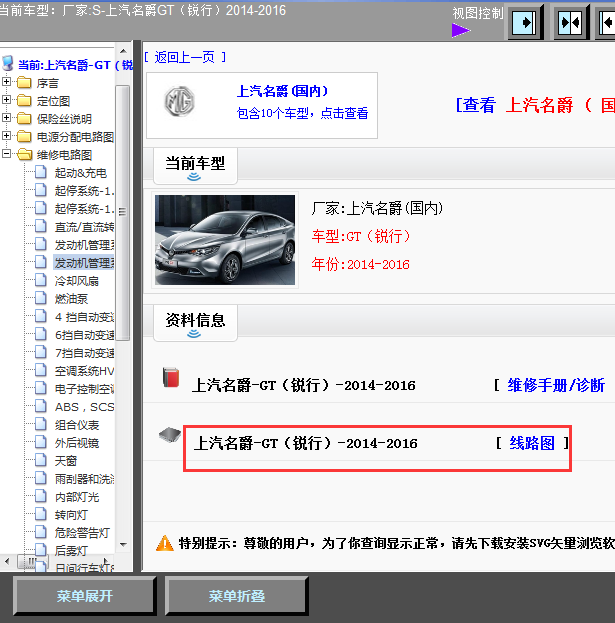The image size is (615, 623).
Task: Open the silver MG GT car photo
Action: pyautogui.click(x=225, y=240)
